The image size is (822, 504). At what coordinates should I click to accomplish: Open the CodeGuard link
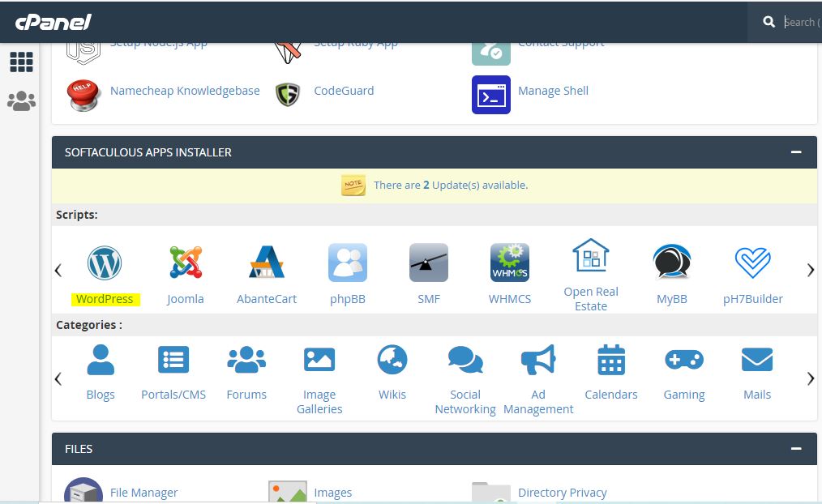pyautogui.click(x=344, y=91)
